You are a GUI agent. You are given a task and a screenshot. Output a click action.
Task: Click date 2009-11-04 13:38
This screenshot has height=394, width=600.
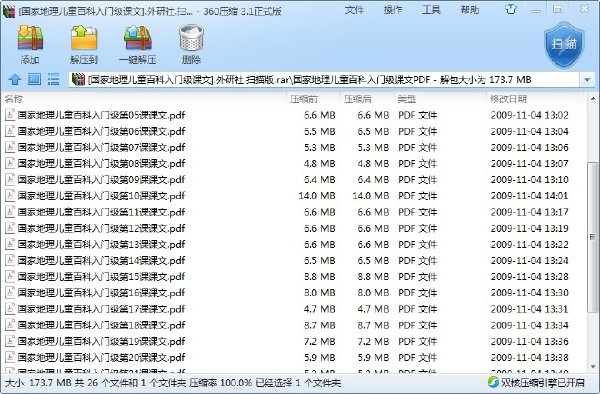[x=530, y=357]
